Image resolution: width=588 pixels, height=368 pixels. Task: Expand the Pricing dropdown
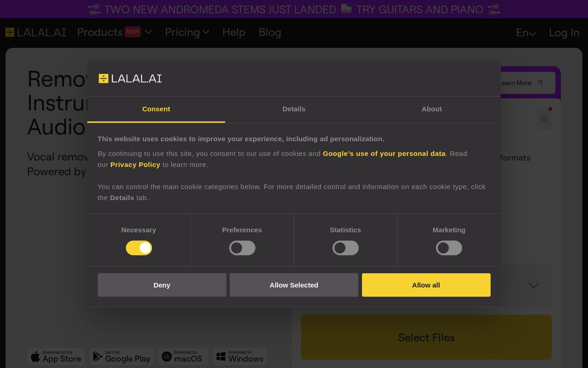click(x=187, y=32)
